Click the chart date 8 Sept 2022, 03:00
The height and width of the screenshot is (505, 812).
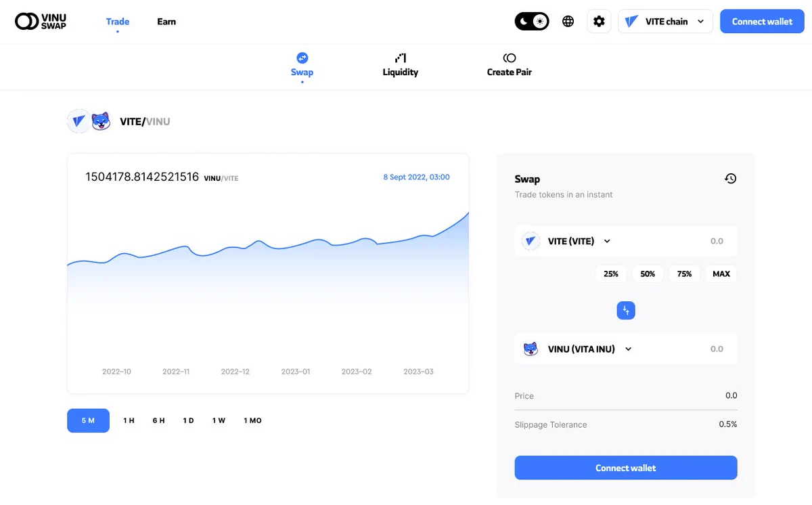tap(416, 177)
